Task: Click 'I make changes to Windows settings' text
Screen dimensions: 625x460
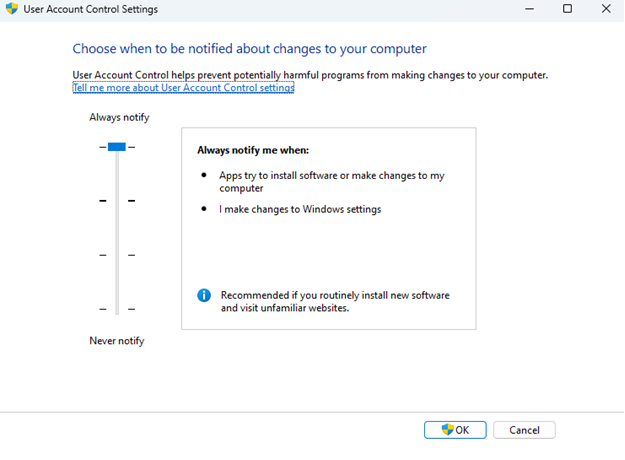Action: (x=300, y=209)
